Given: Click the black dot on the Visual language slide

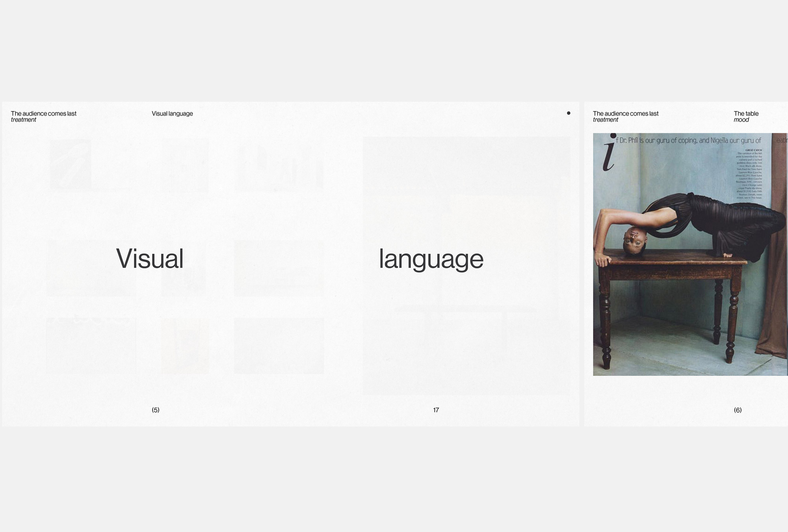Looking at the screenshot, I should pyautogui.click(x=569, y=113).
